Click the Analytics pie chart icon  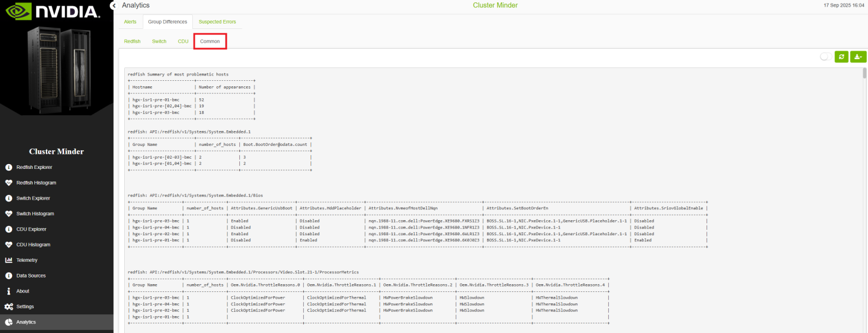(8, 322)
